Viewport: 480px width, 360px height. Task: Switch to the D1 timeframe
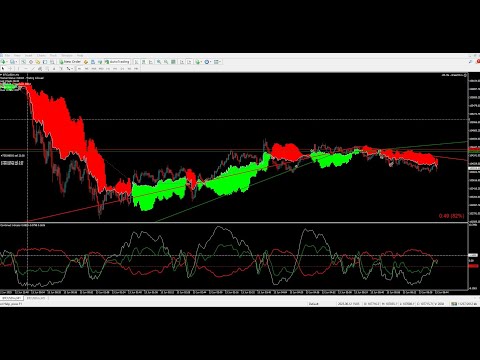pyautogui.click(x=122, y=68)
